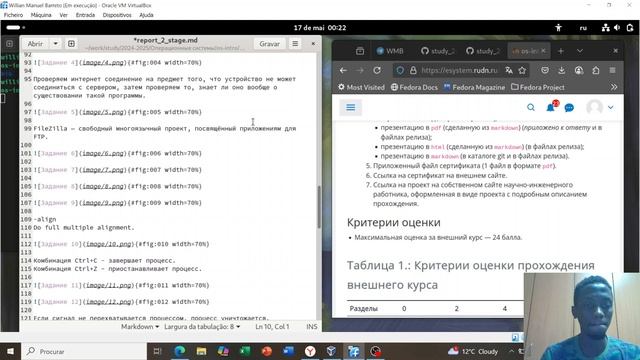
Task: Click site security padlock icon
Action: point(413,70)
